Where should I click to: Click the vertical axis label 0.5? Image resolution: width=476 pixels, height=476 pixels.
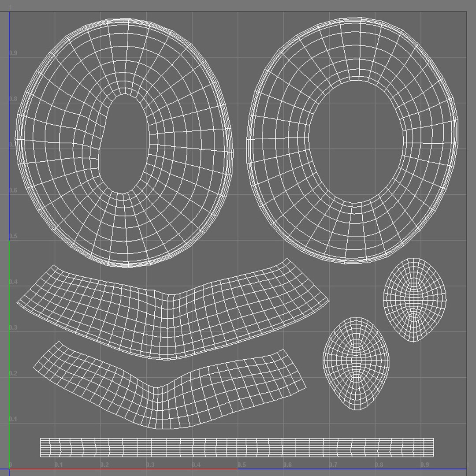coord(13,236)
